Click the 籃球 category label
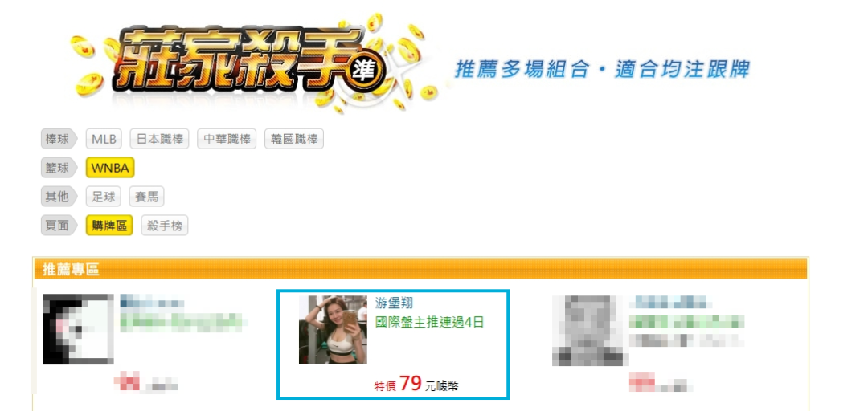 58,168
